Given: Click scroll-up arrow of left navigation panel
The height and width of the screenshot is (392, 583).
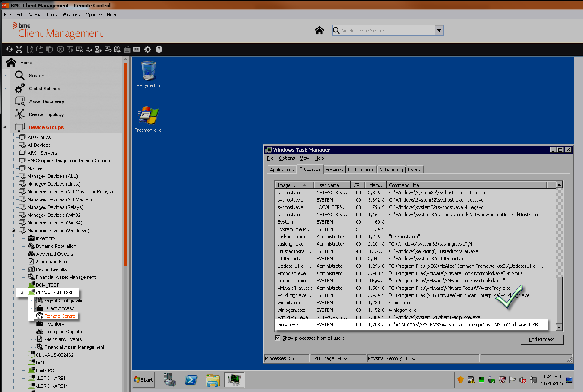Looking at the screenshot, I should (x=126, y=60).
